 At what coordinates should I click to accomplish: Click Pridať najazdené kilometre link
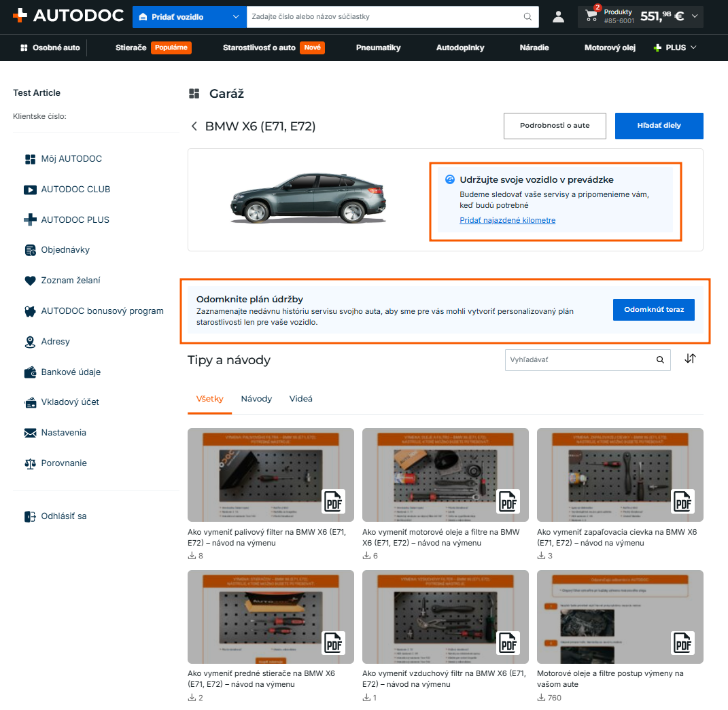(508, 220)
